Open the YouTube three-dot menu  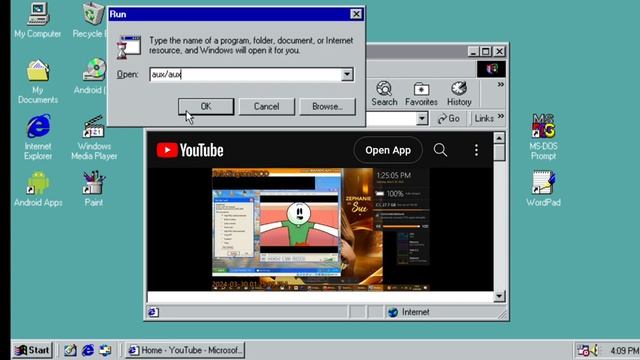click(476, 150)
